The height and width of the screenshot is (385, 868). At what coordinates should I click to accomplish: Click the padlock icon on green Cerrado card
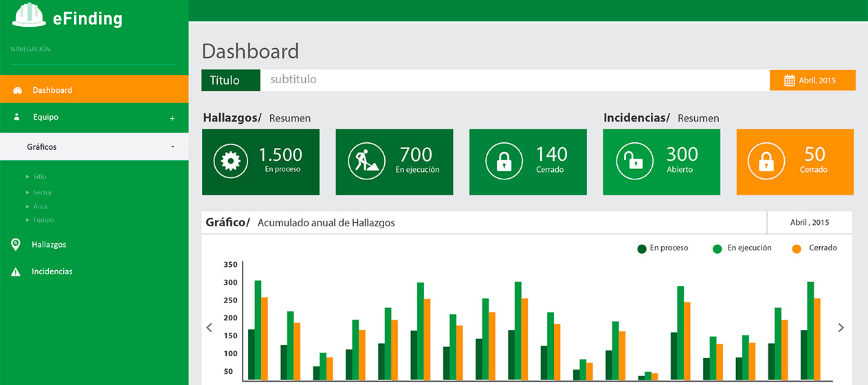(504, 162)
